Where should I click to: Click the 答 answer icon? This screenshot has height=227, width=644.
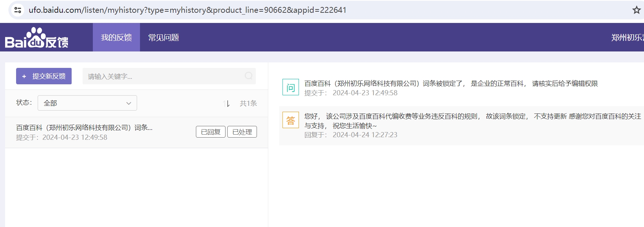(291, 120)
